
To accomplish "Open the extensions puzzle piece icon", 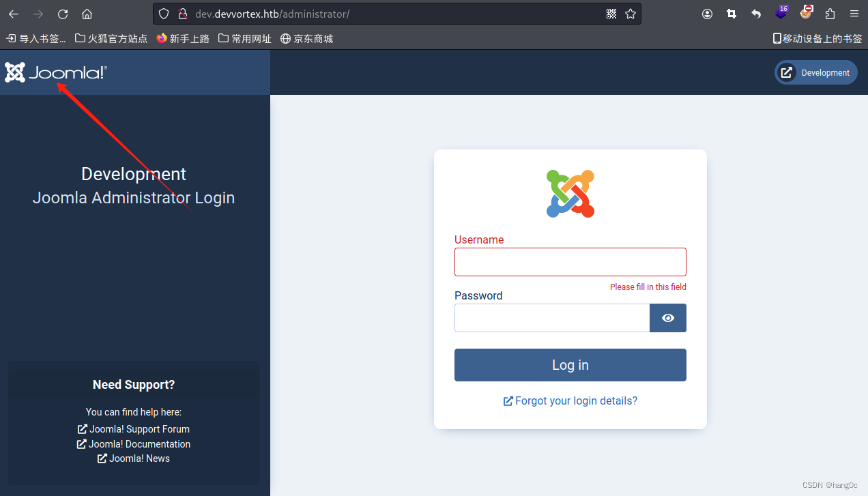I will point(830,14).
